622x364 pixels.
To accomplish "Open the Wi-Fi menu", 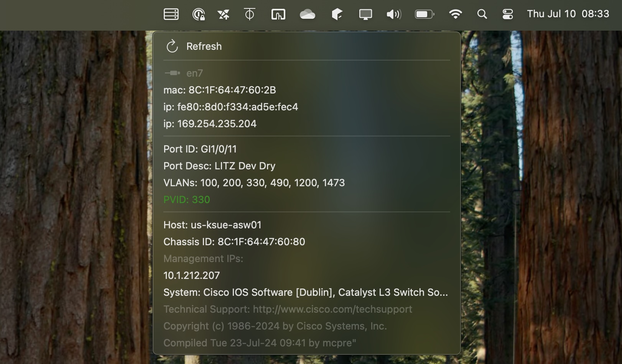I will pos(455,15).
